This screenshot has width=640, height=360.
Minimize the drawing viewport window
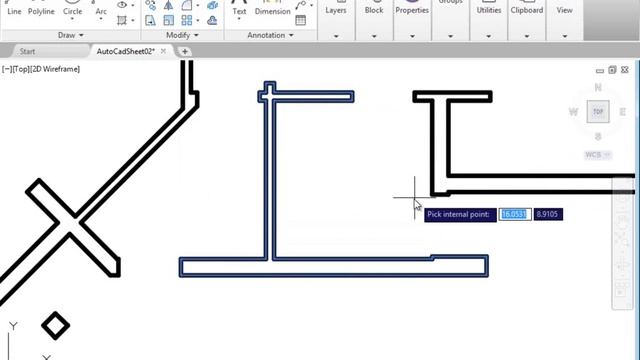coord(600,71)
